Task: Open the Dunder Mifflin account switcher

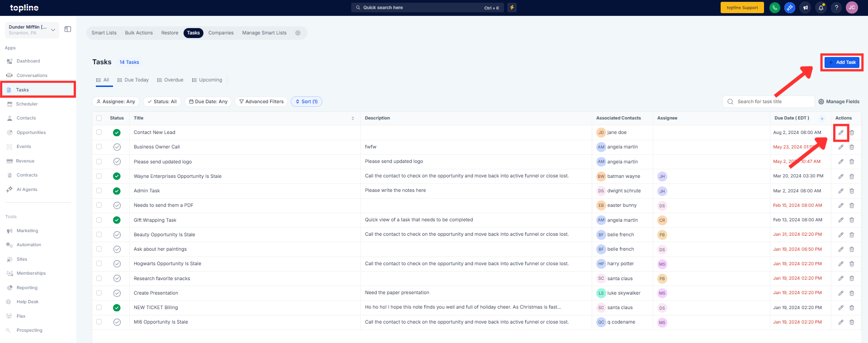Action: click(x=32, y=30)
